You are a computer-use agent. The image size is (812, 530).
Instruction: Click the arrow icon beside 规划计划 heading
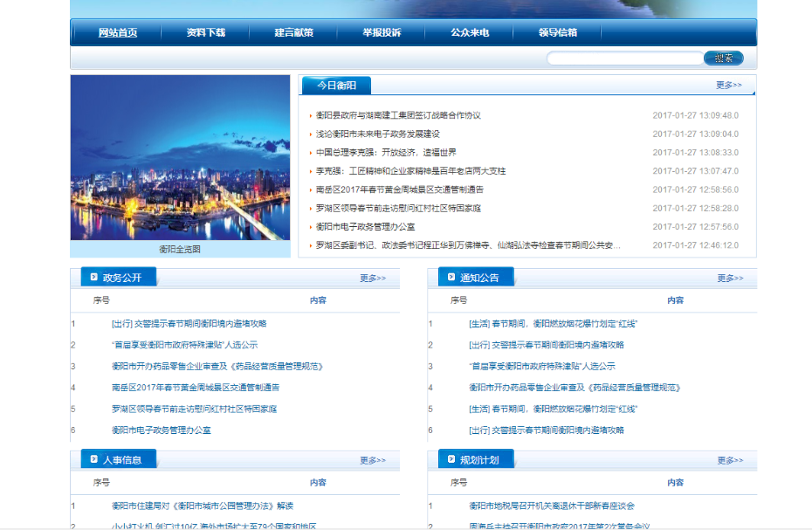click(x=451, y=459)
